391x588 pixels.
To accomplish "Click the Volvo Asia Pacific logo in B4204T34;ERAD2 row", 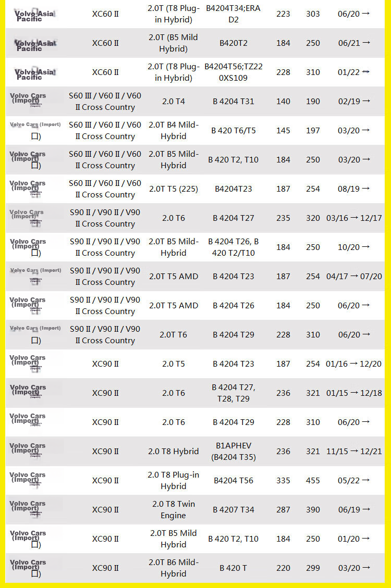I will tap(34, 16).
